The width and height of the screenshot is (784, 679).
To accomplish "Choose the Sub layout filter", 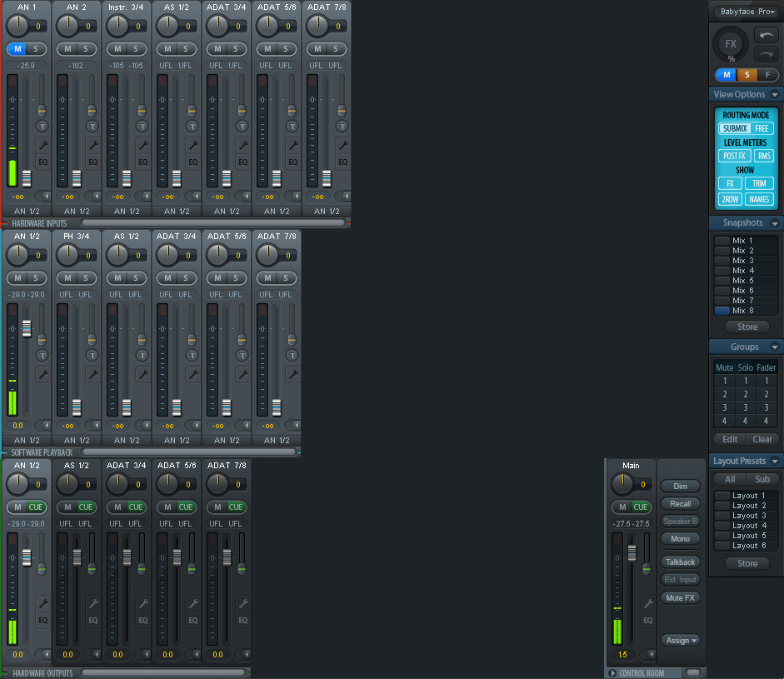I will (762, 479).
